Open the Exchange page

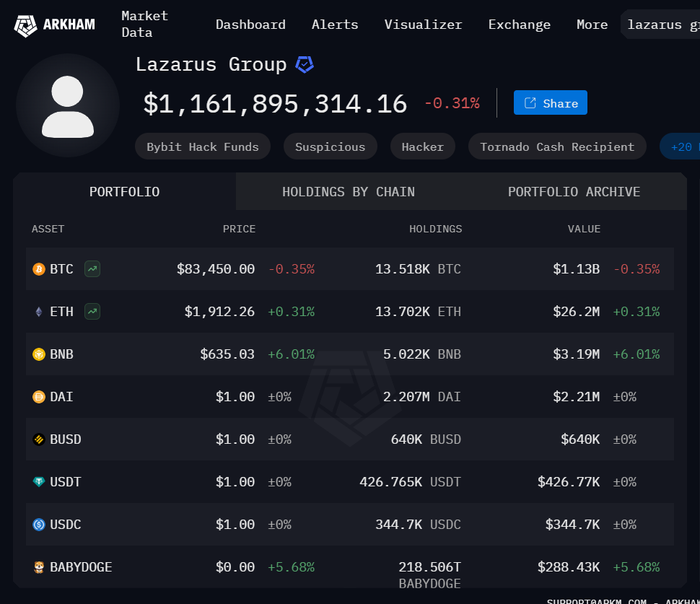pos(519,25)
